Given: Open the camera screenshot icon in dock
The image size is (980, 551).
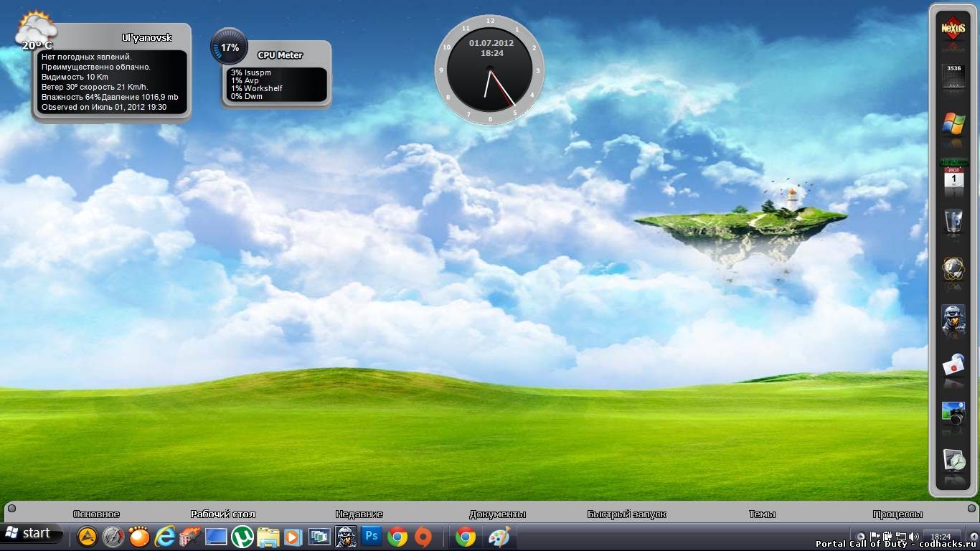Looking at the screenshot, I should pos(953,413).
